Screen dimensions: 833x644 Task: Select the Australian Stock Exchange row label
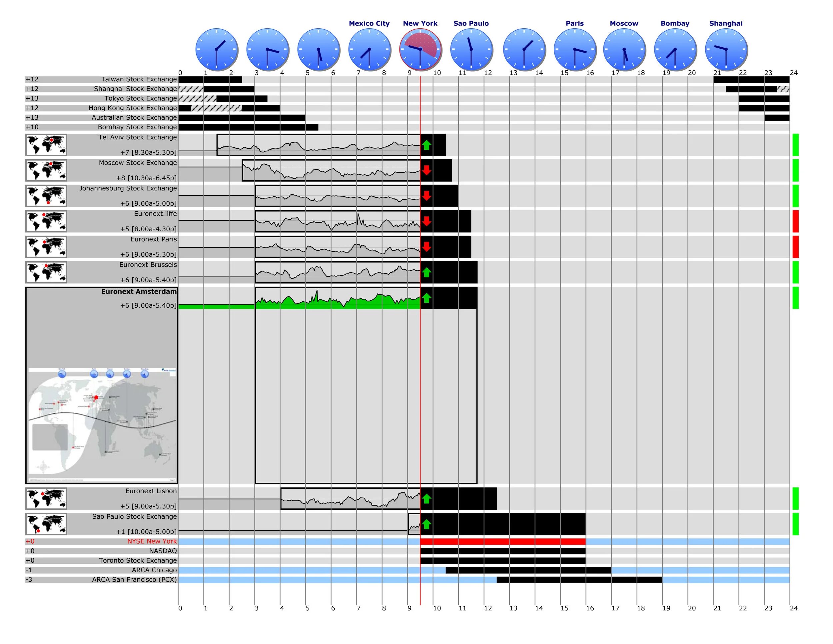tap(134, 118)
